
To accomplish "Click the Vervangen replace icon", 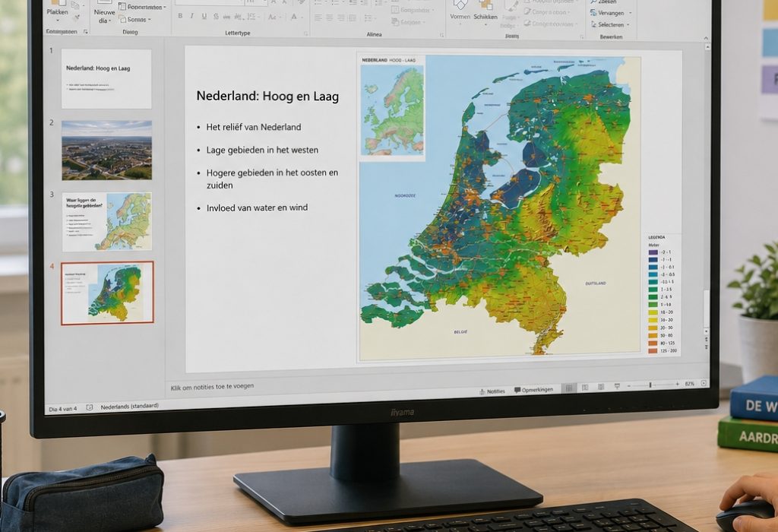I will click(x=593, y=13).
